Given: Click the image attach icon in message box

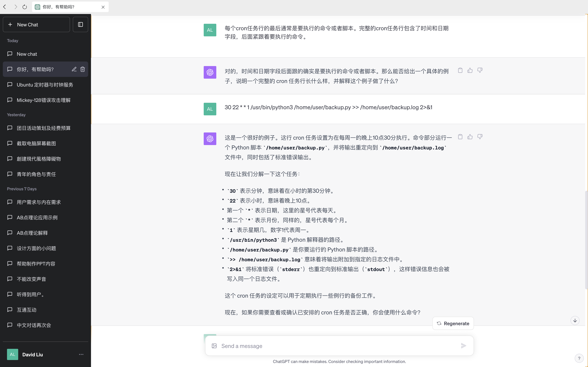Looking at the screenshot, I should click(x=214, y=346).
